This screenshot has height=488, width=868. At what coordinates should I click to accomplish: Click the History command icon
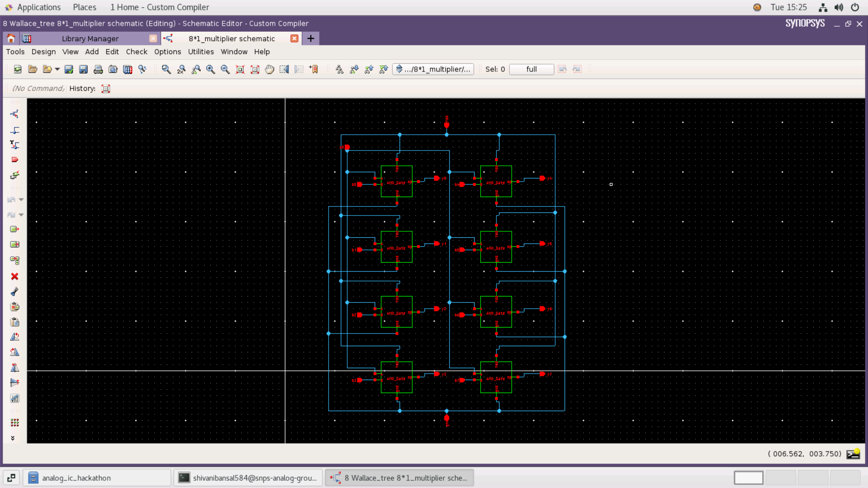click(x=105, y=89)
